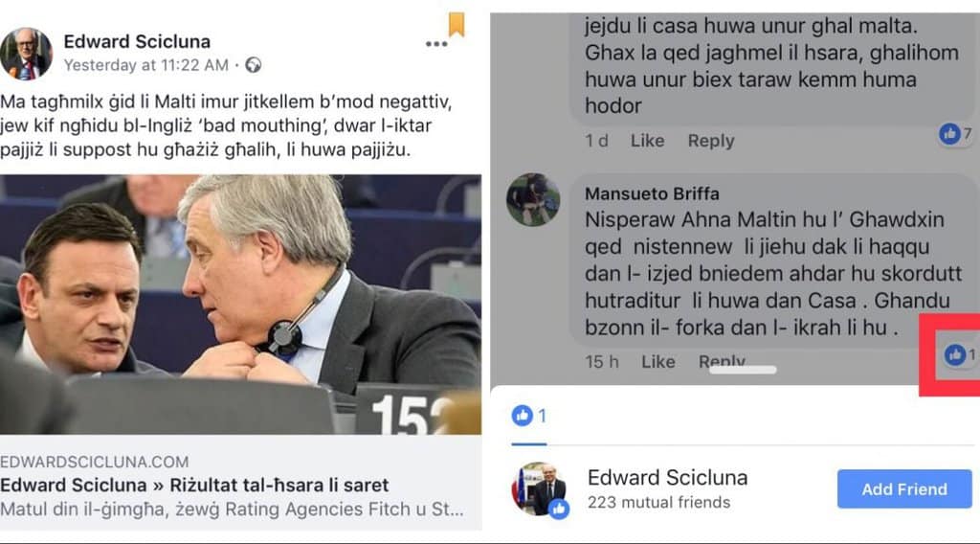Open Edward Scicluna name in likes list
This screenshot has height=544, width=980.
(x=667, y=478)
